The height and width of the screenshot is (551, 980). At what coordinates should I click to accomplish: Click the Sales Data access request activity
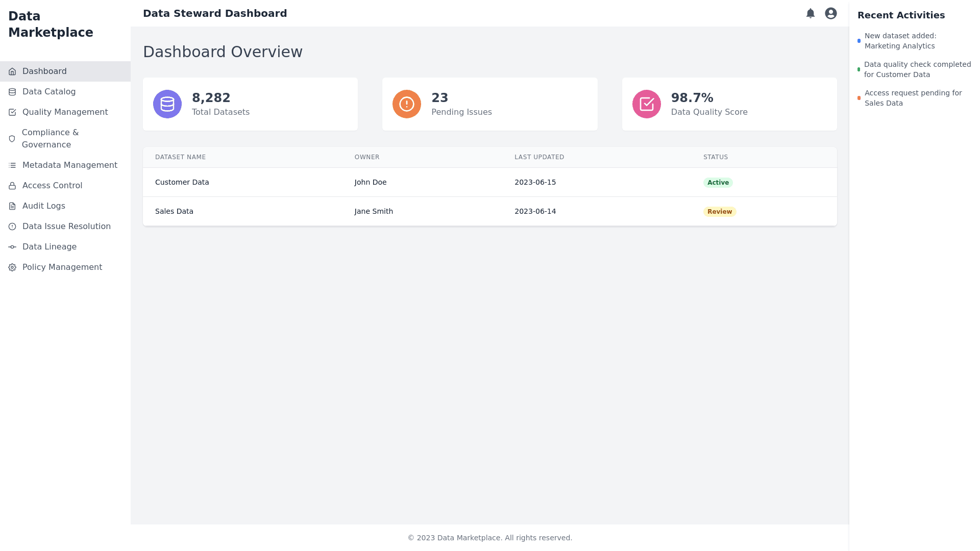[913, 98]
